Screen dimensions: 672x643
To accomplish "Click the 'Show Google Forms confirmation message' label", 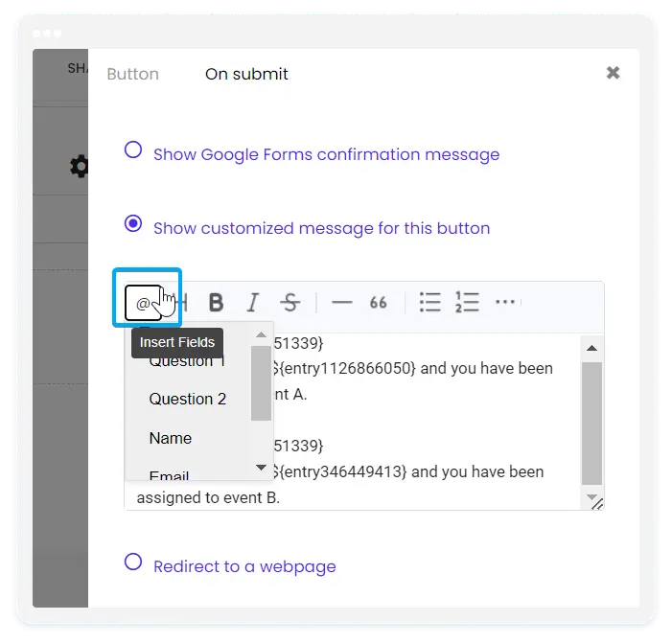I will point(327,154).
